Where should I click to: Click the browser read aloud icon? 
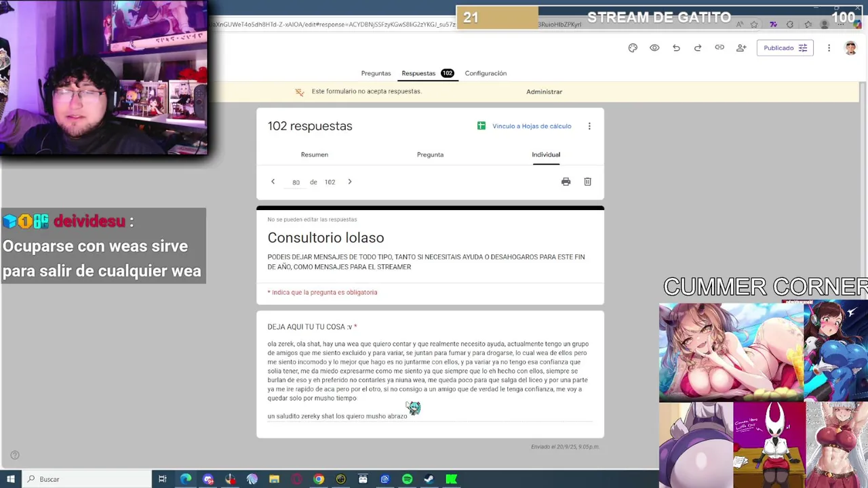tap(739, 24)
